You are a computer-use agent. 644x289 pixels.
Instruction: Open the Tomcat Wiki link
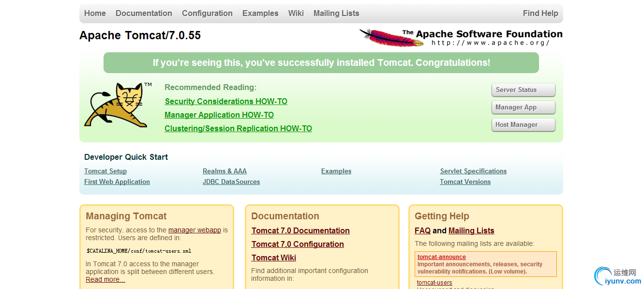[x=274, y=258]
